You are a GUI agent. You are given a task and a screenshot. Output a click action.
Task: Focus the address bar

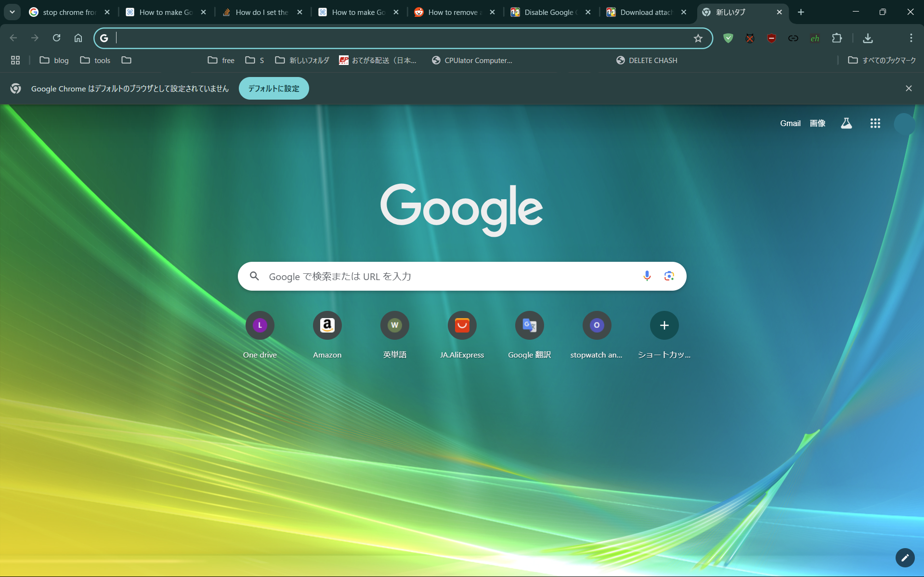[x=403, y=38]
